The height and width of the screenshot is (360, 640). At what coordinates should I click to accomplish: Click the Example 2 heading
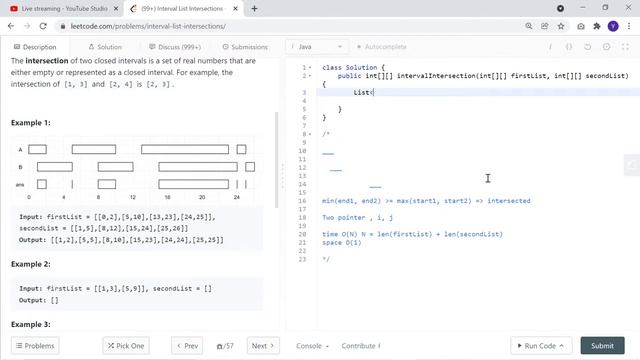(x=31, y=264)
